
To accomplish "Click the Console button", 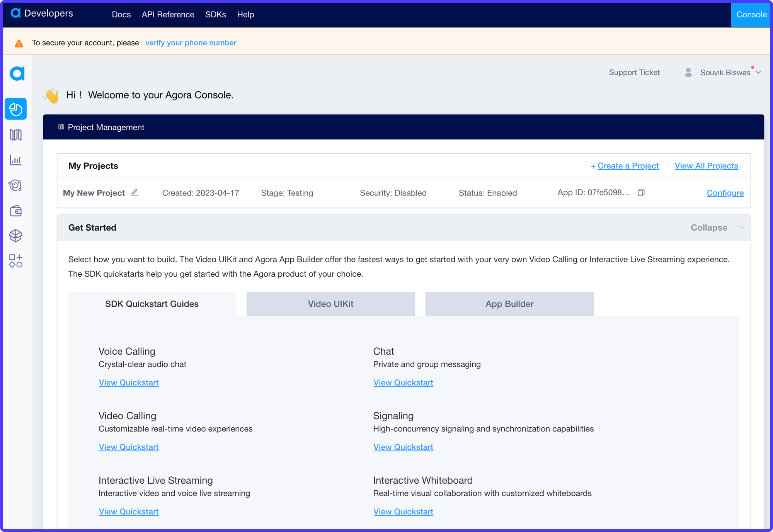I will (x=751, y=15).
